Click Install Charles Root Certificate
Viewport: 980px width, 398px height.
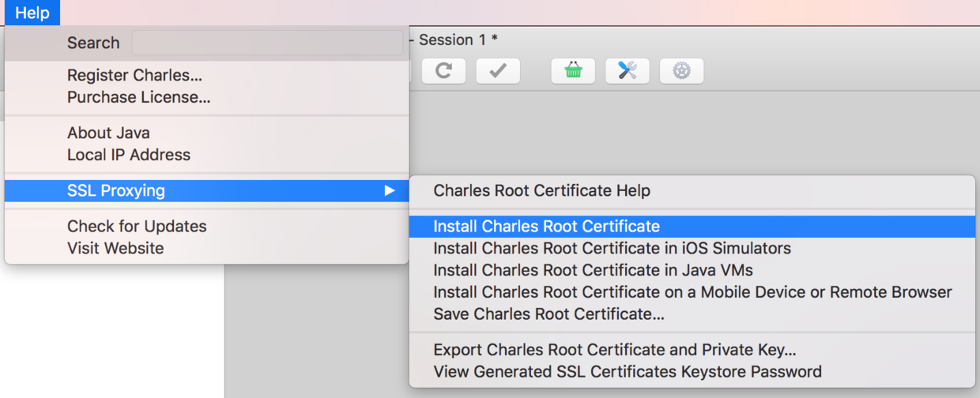(692, 226)
